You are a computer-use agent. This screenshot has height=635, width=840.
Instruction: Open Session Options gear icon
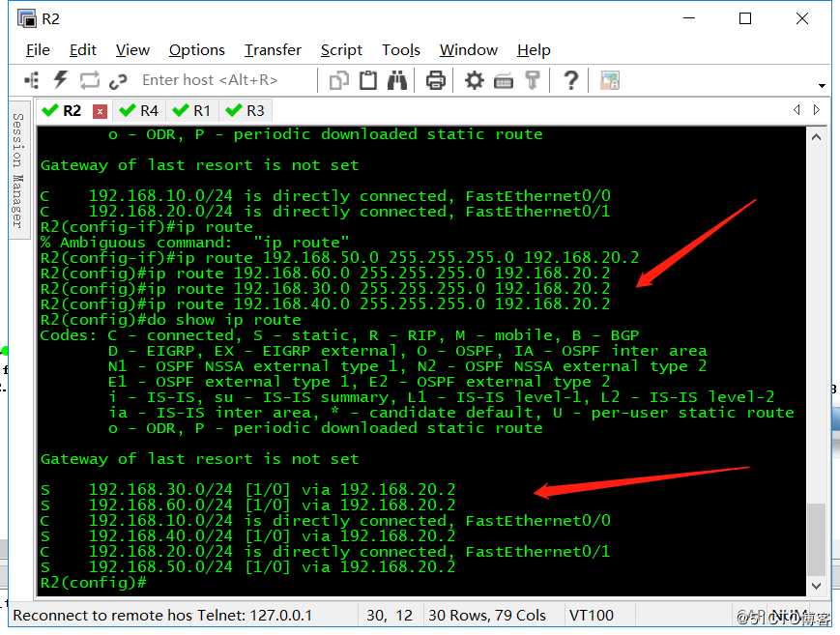pos(474,81)
